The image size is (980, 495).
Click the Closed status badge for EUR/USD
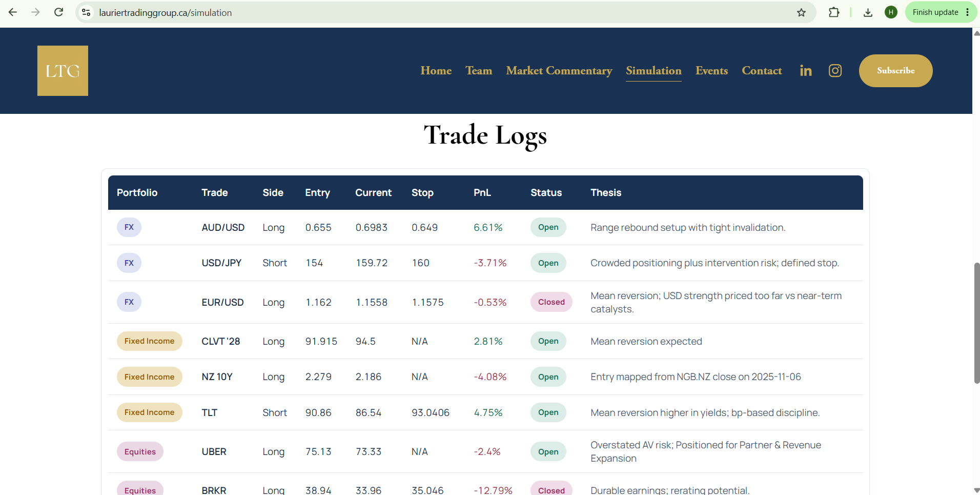tap(551, 302)
